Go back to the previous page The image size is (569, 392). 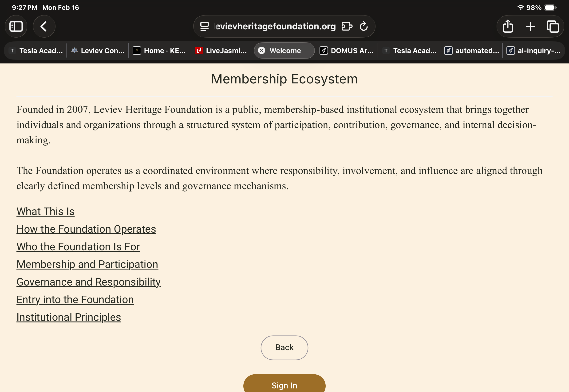(x=44, y=27)
